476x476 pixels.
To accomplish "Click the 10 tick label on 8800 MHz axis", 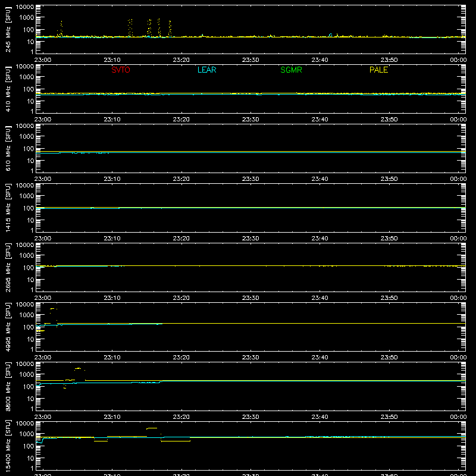I will (x=30, y=399).
